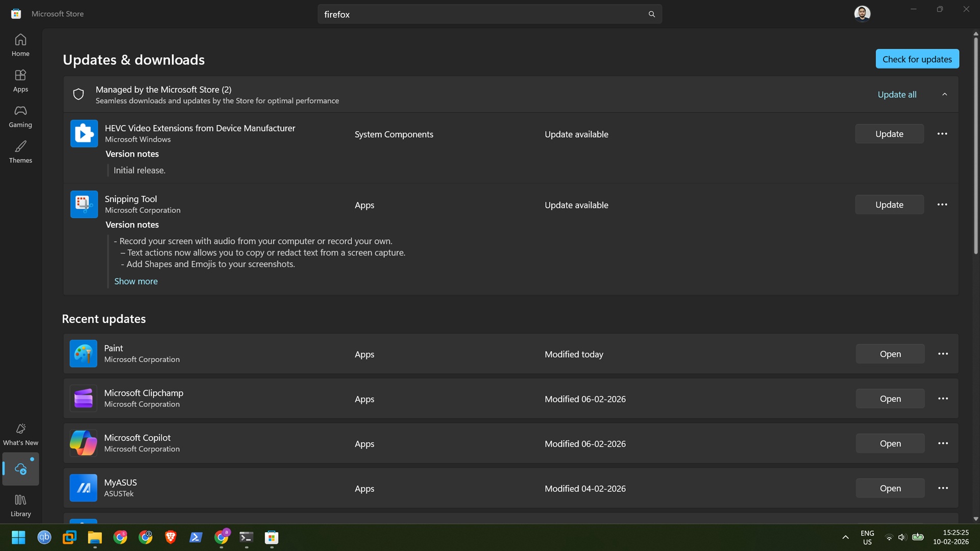Open the Apps section in the sidebar
The image size is (980, 551).
pyautogui.click(x=20, y=81)
